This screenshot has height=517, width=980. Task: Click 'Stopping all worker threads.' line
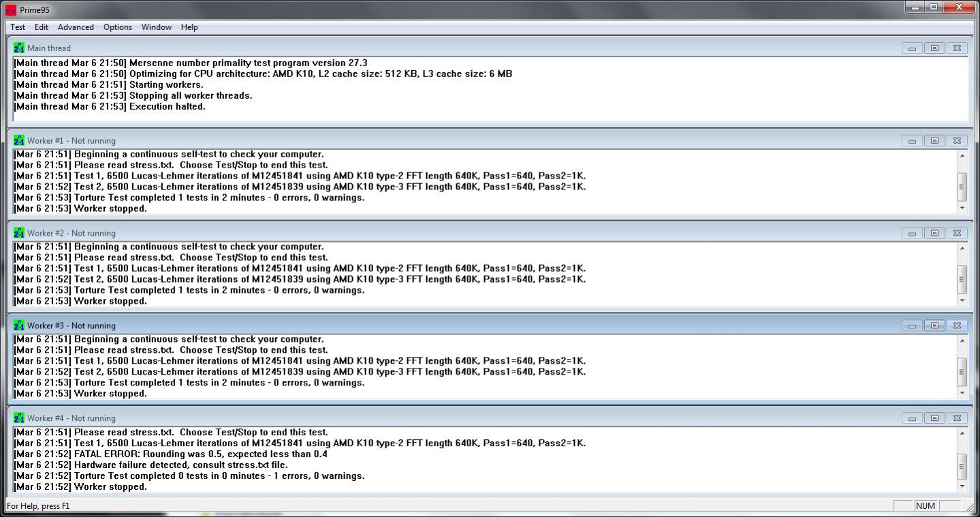point(133,95)
